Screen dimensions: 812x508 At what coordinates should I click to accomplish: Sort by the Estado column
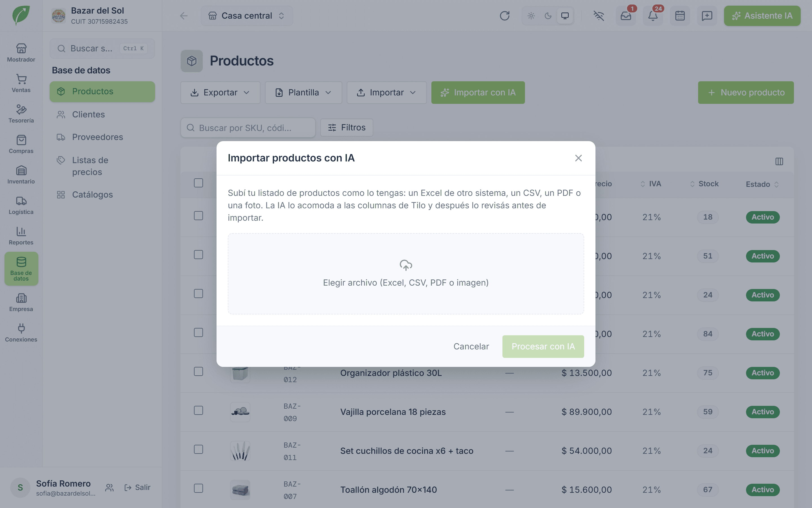[x=762, y=184]
